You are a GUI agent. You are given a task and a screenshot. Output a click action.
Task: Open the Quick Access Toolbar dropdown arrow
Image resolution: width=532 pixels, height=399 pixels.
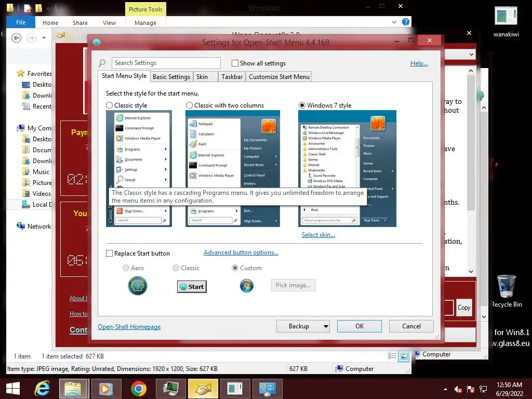point(48,8)
